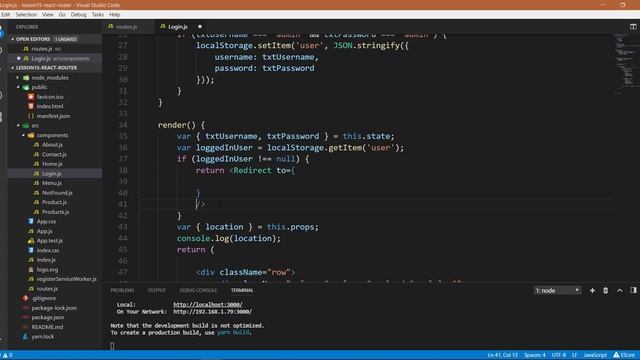640x360 pixels.
Task: Open the Edit menu
Action: [6, 14]
